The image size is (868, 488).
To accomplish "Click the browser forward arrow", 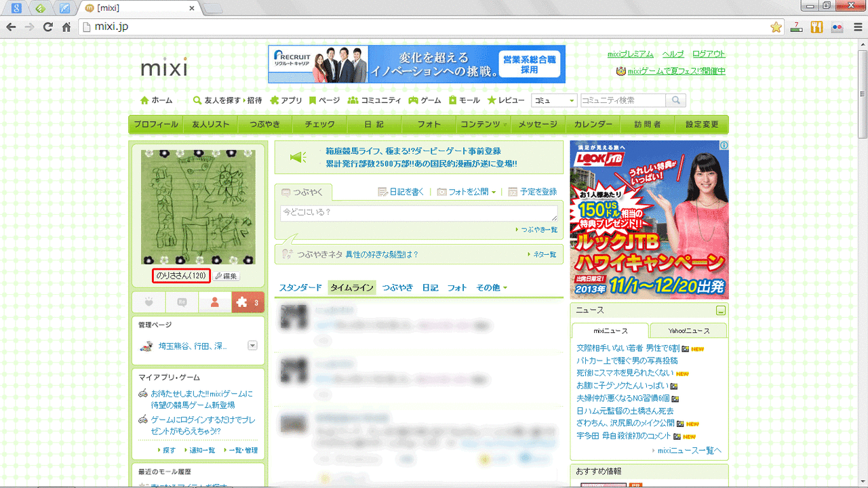I will (29, 27).
